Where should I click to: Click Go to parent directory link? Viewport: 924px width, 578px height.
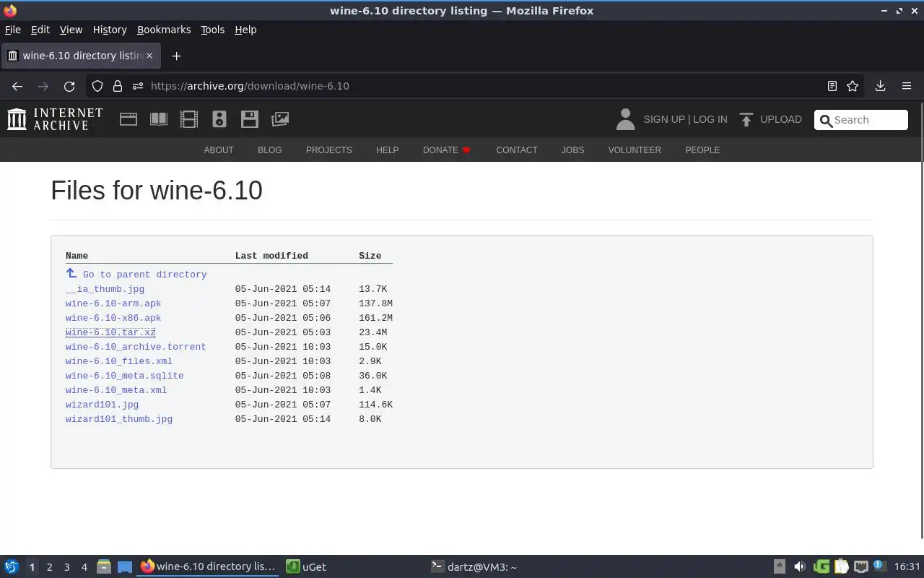144,275
